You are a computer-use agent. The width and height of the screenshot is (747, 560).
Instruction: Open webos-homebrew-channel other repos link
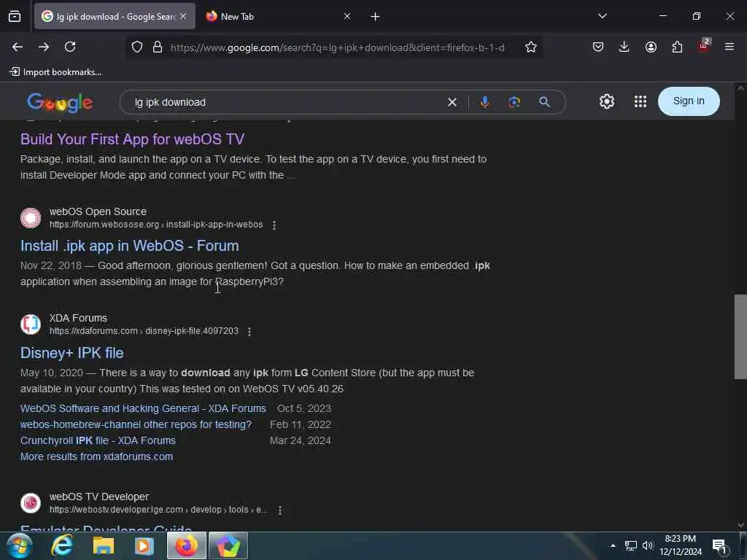coord(136,424)
